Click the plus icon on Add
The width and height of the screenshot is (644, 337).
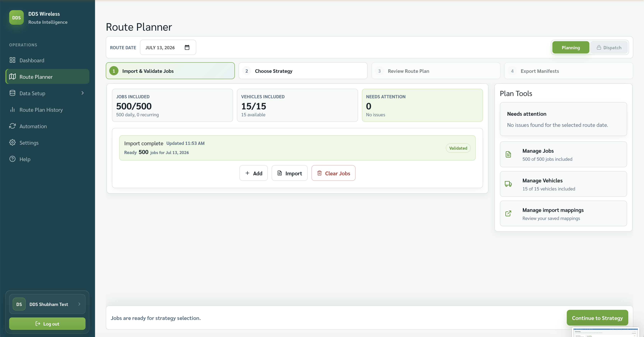click(x=247, y=173)
